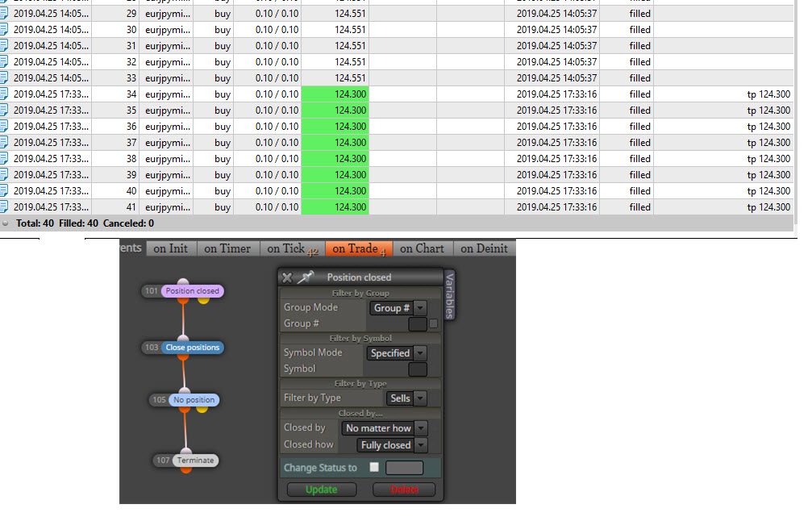This screenshot has width=812, height=517.
Task: Click the document icon of order 41
Action: (x=3, y=206)
